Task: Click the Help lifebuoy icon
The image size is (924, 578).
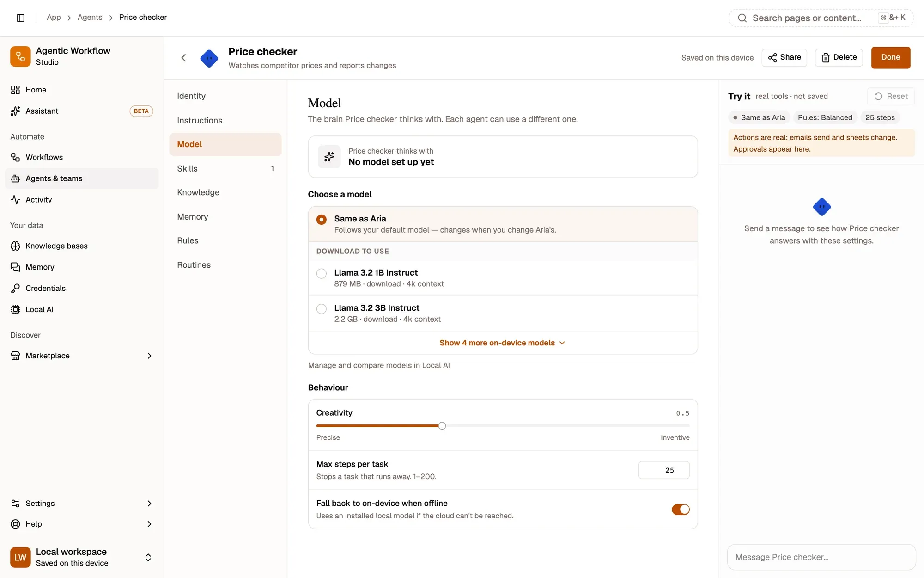Action: click(15, 524)
